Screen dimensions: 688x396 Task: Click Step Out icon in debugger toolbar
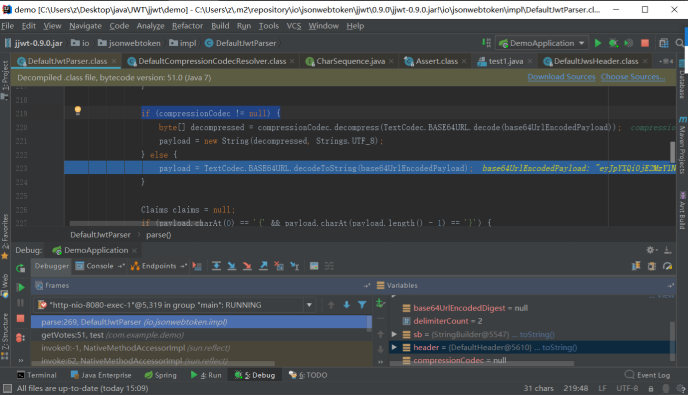(263, 266)
